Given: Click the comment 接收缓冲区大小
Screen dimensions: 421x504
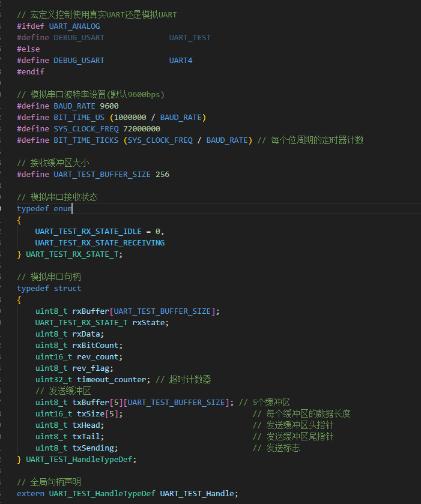Looking at the screenshot, I should 53,163.
